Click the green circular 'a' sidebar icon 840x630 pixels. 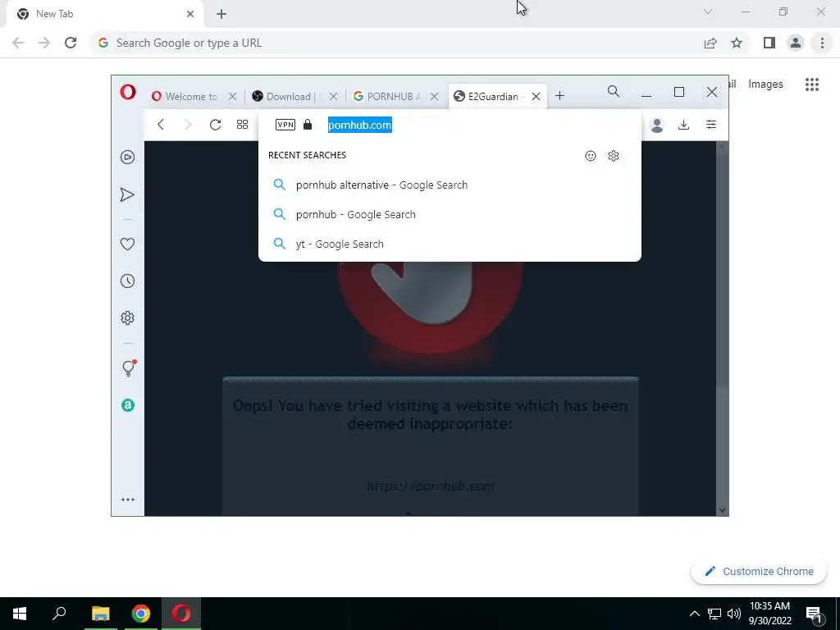(127, 405)
